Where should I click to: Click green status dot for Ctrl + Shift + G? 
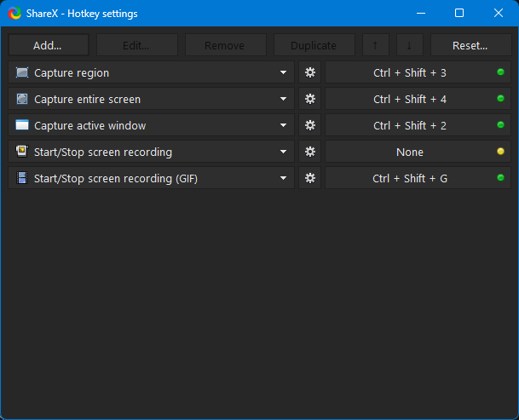(500, 178)
